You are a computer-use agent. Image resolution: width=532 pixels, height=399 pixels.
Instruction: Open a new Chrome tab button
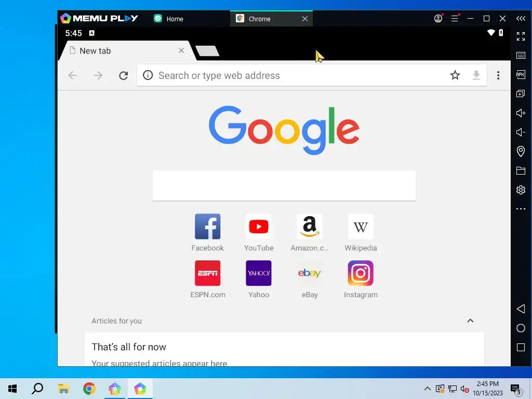(207, 51)
